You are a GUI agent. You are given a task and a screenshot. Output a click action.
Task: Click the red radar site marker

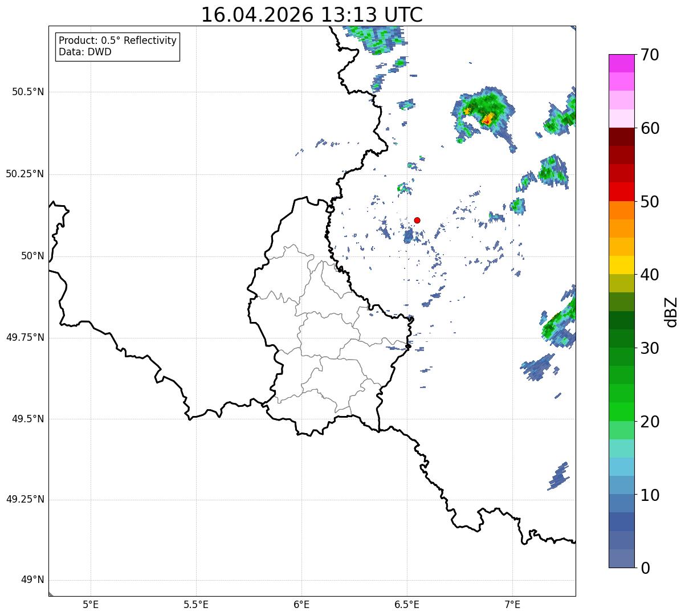[417, 220]
